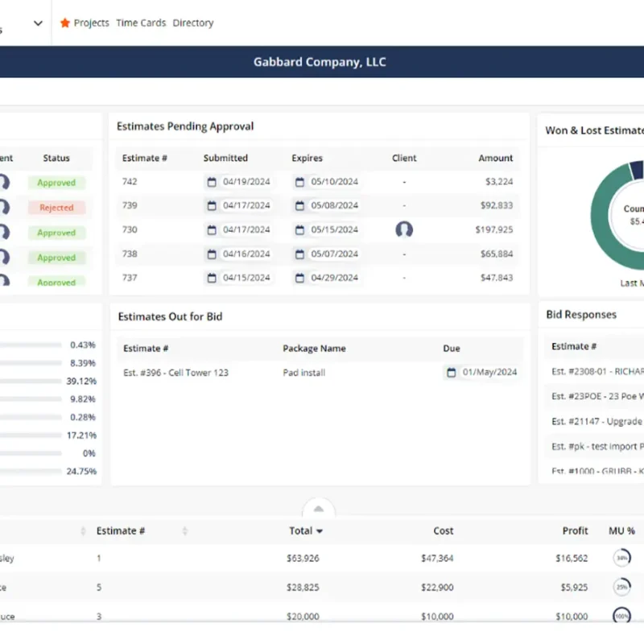This screenshot has height=644, width=644.
Task: Click the $16,562 profit cell
Action: 572,558
